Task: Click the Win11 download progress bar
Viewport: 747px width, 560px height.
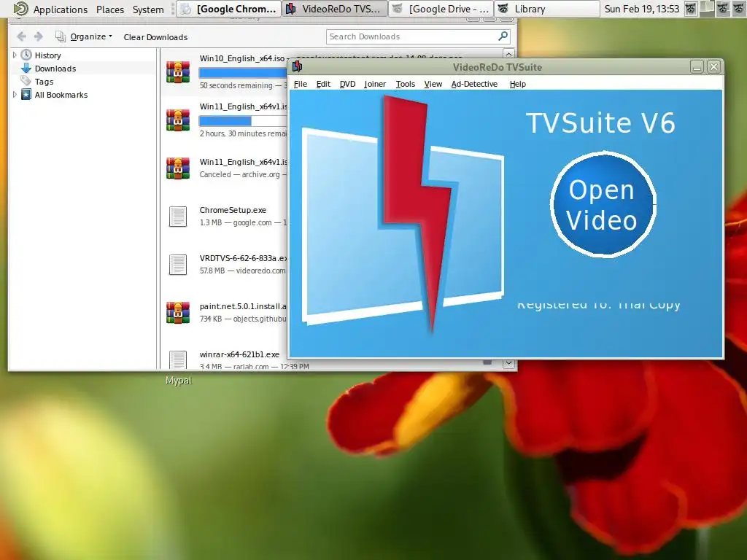Action: pyautogui.click(x=243, y=120)
